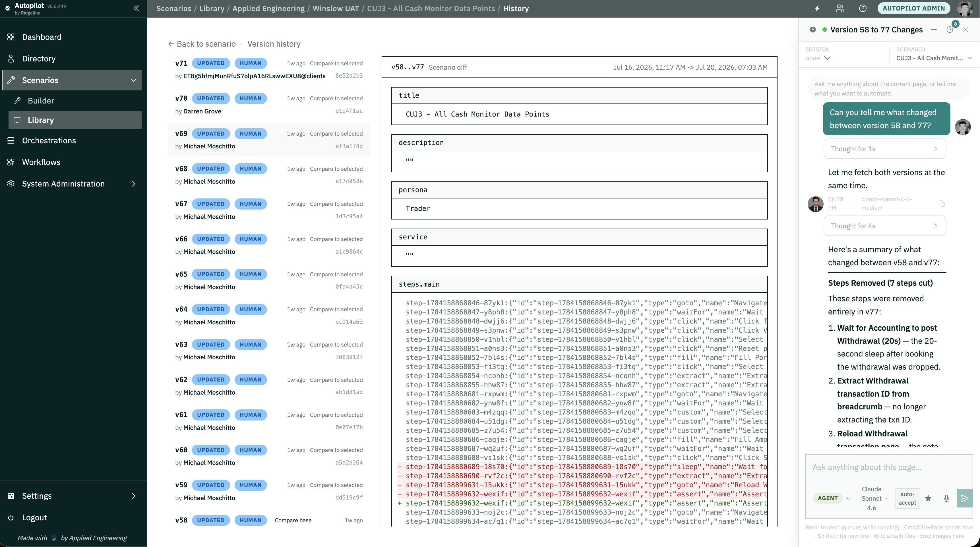
Task: Start new chat with plus icon
Action: [x=934, y=30]
